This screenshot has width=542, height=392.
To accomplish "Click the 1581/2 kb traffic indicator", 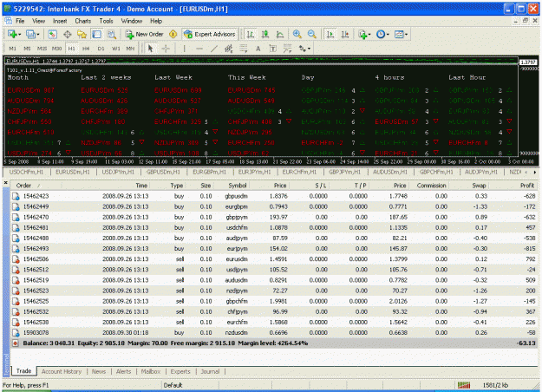I will coord(495,385).
